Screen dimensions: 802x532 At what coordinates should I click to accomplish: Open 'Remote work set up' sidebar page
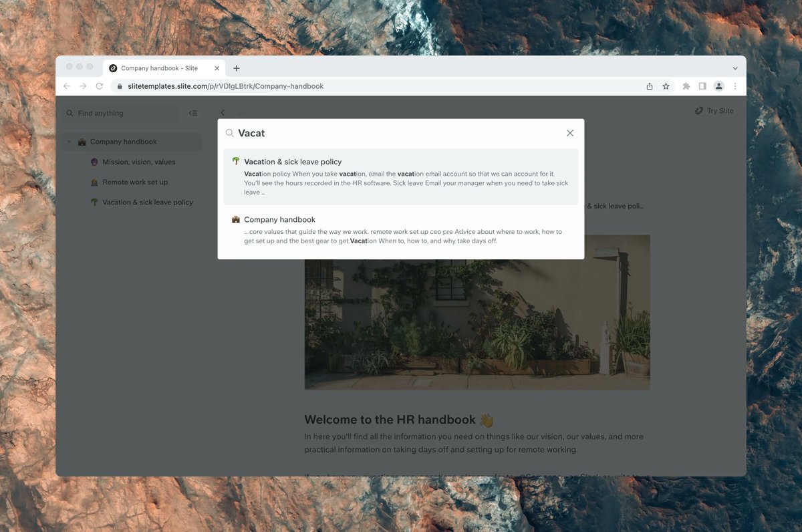(135, 182)
